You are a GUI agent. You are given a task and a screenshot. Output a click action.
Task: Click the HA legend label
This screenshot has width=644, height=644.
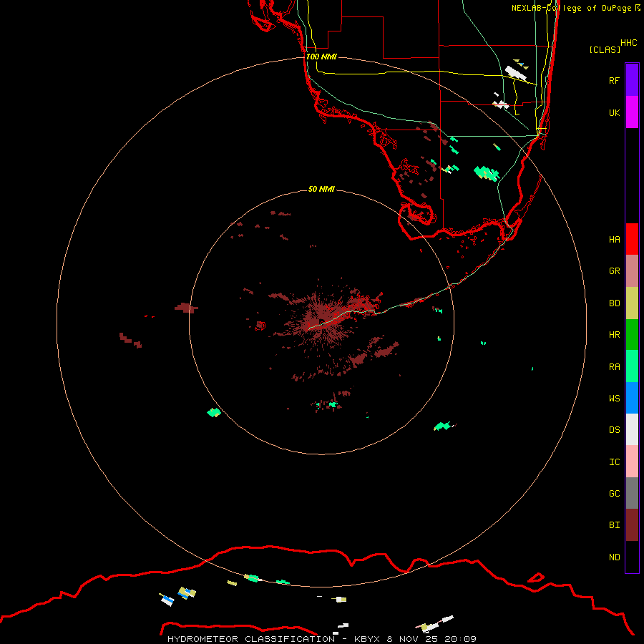click(x=614, y=240)
